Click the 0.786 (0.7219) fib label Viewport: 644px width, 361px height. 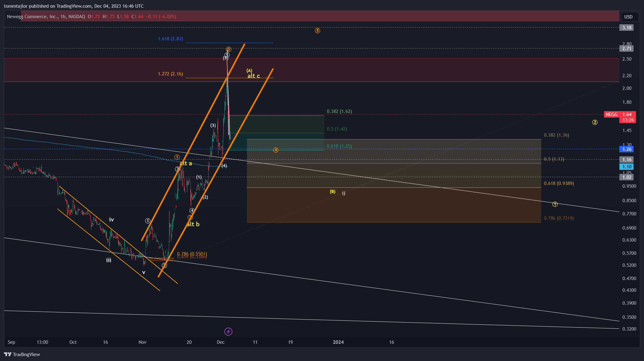click(559, 218)
